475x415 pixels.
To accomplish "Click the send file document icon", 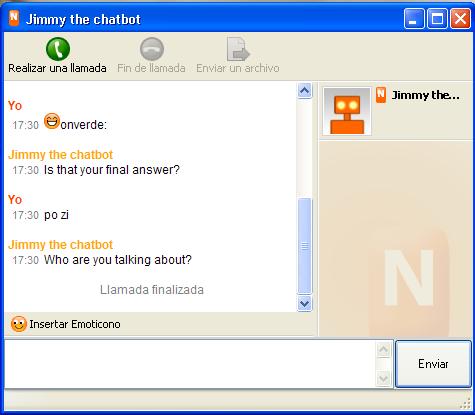I will 238,49.
